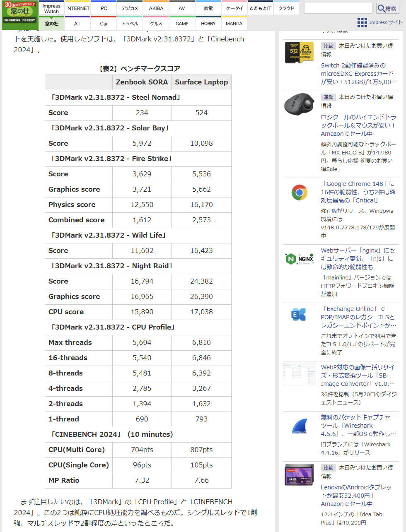Click the CPU(Single Core) value 105pts

(201, 465)
